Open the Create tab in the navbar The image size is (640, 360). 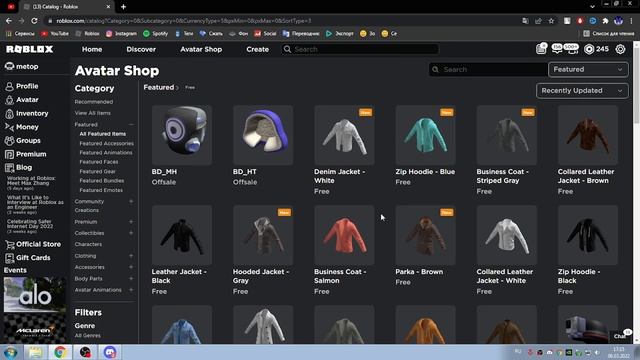click(x=258, y=49)
